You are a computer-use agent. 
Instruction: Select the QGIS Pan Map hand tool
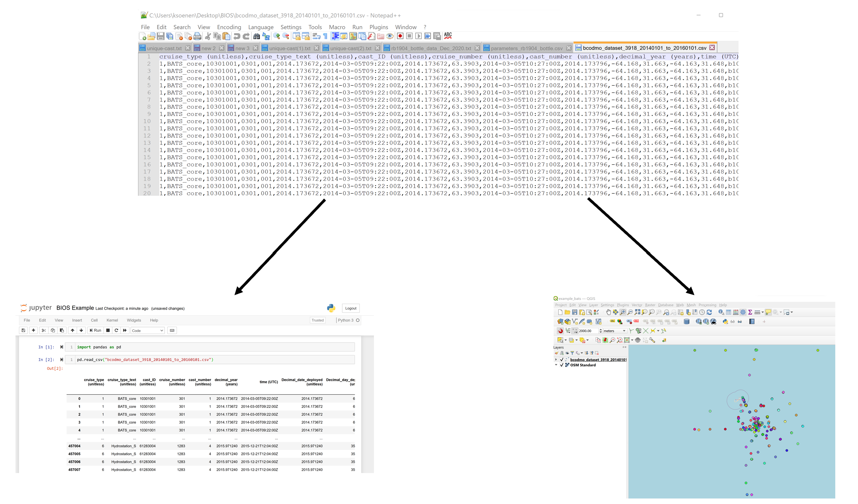(609, 312)
